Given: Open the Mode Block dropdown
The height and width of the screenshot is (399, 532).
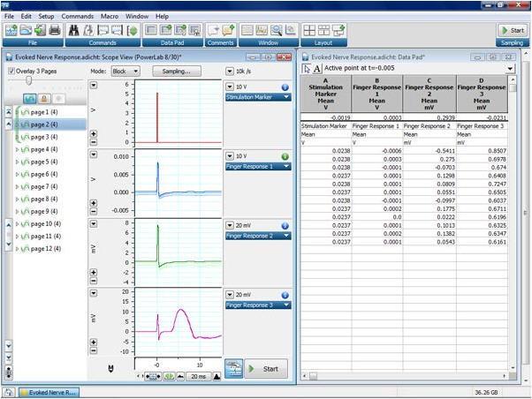Looking at the screenshot, I should (x=125, y=72).
